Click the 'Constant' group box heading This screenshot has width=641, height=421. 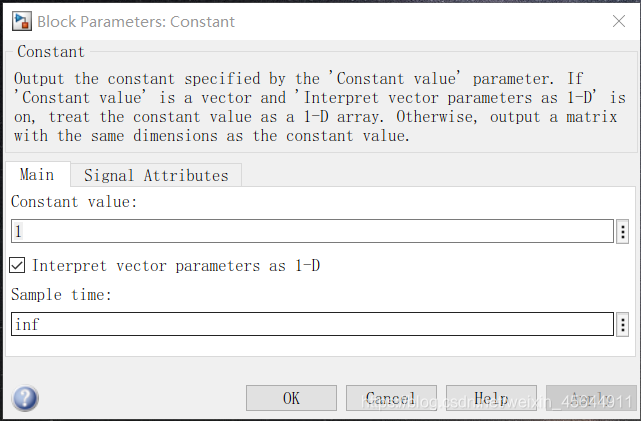coord(51,52)
